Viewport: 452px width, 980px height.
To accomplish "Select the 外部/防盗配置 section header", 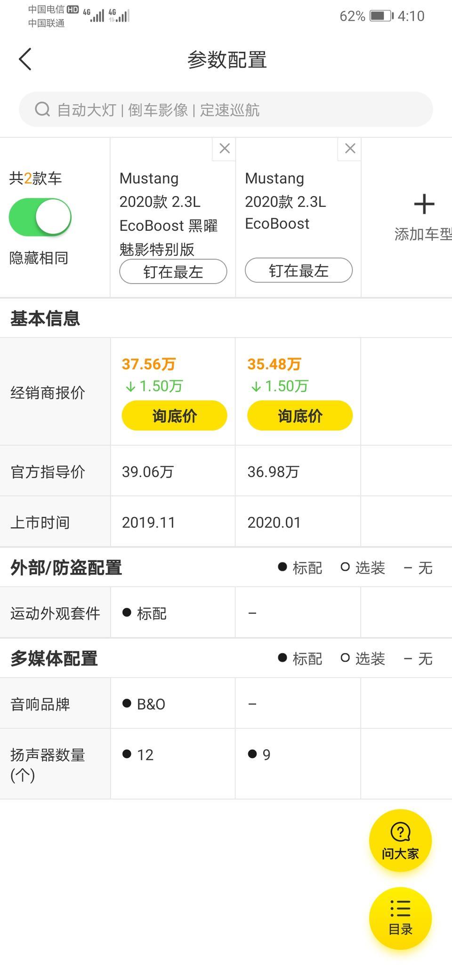I will [66, 568].
